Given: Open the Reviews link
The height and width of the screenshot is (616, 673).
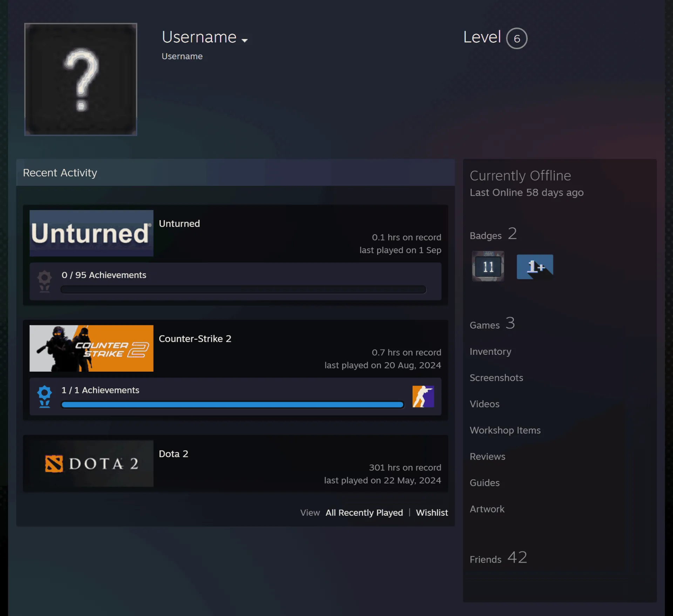Looking at the screenshot, I should pos(488,456).
